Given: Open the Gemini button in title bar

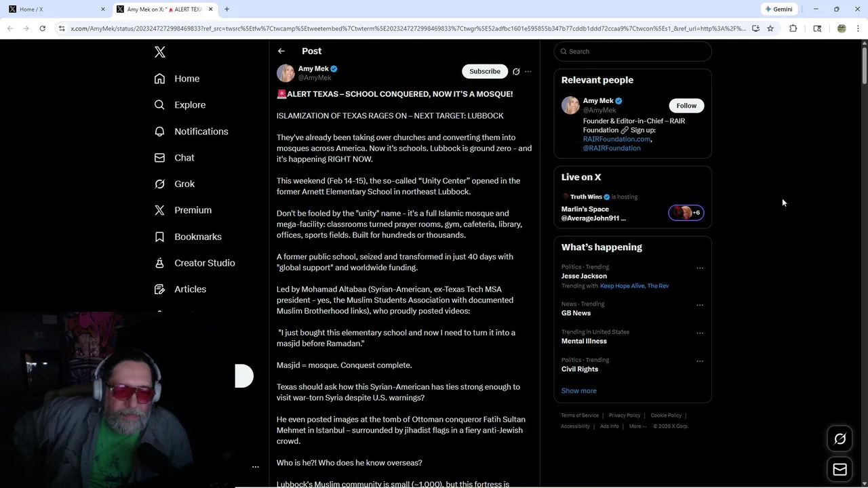Looking at the screenshot, I should [x=778, y=9].
